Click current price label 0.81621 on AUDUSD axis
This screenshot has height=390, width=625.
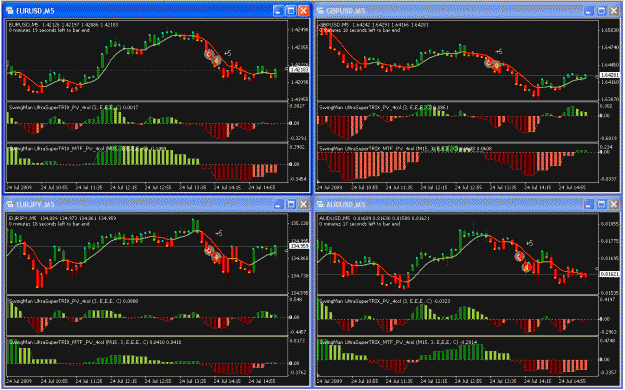[609, 274]
